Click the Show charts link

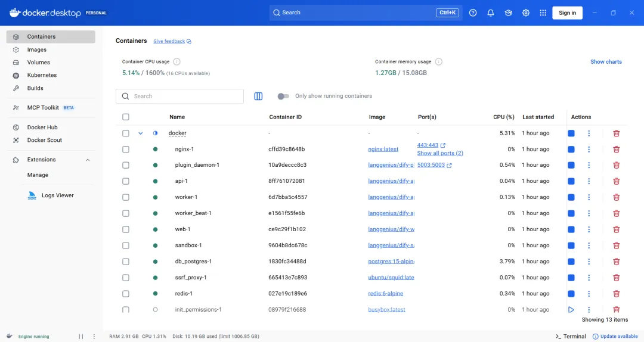(x=606, y=61)
